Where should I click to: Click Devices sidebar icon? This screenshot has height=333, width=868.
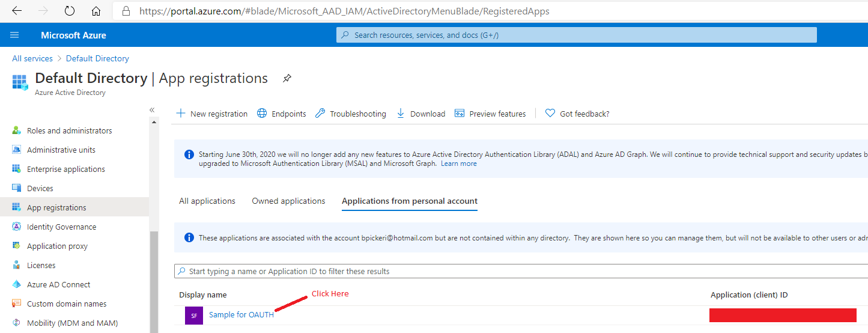(x=16, y=188)
